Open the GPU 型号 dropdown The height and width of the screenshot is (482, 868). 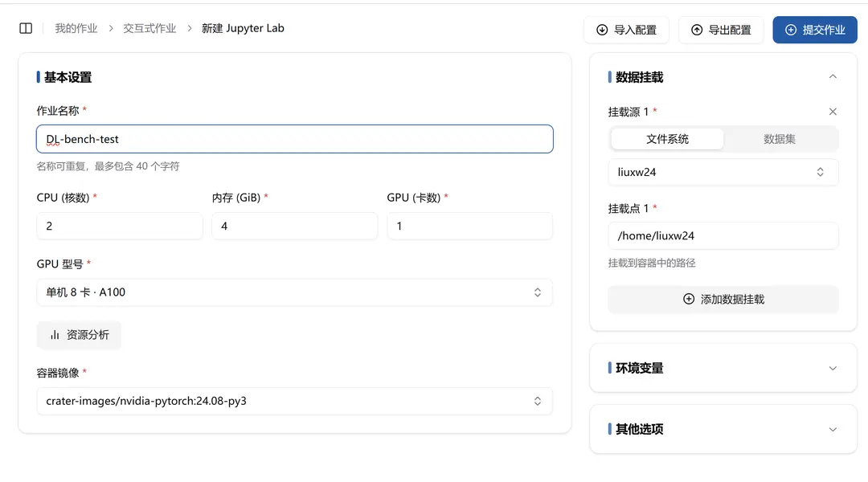[x=294, y=292]
